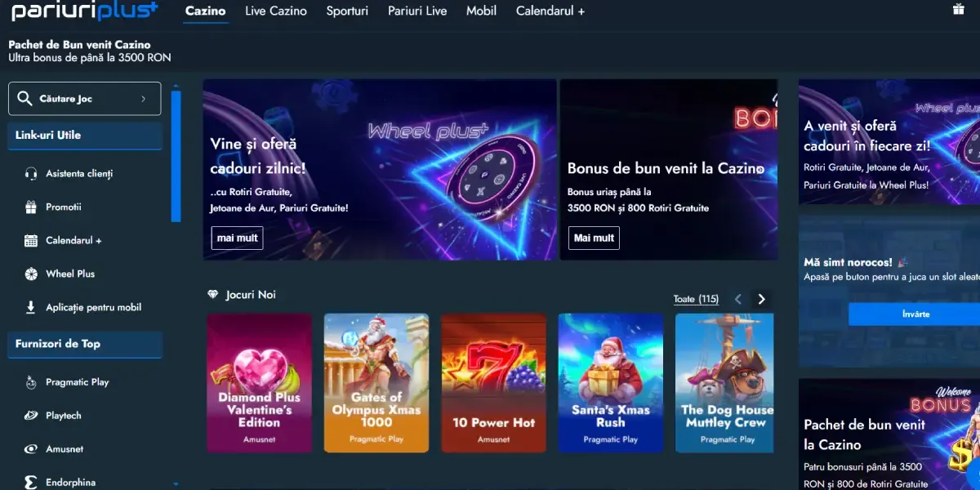
Task: Open Asistenta clienți headset icon
Action: [31, 174]
